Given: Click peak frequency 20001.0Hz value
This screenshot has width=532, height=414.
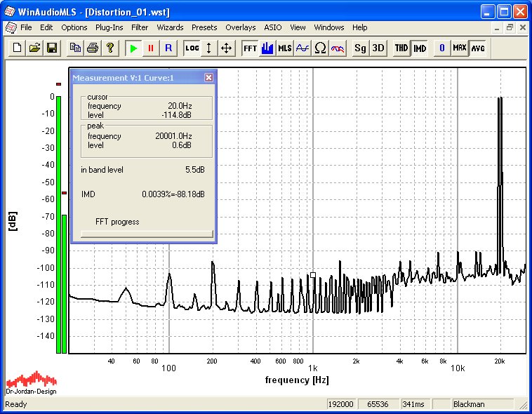Looking at the screenshot, I should [173, 136].
